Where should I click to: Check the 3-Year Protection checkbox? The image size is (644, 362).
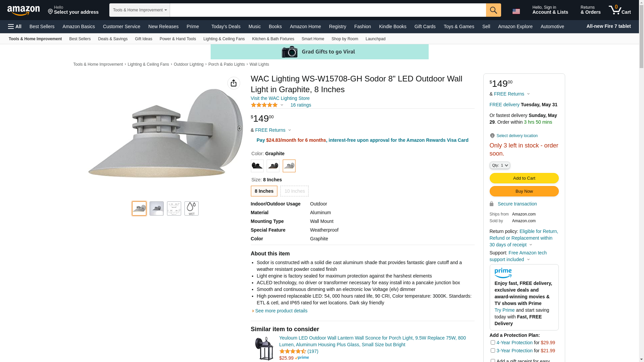(492, 351)
